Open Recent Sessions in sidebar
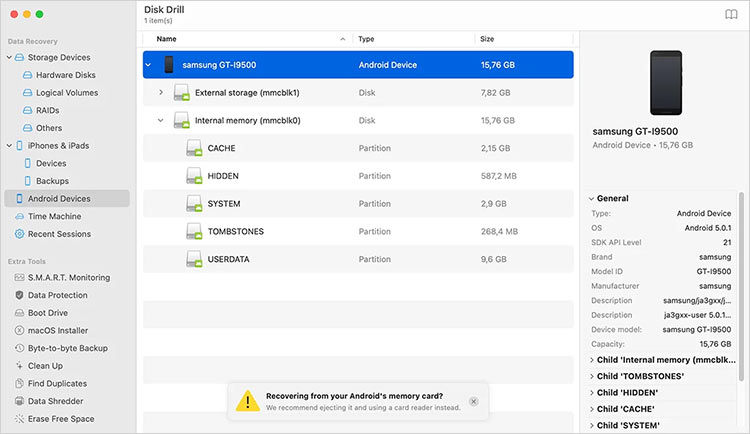The image size is (750, 434). pos(58,234)
